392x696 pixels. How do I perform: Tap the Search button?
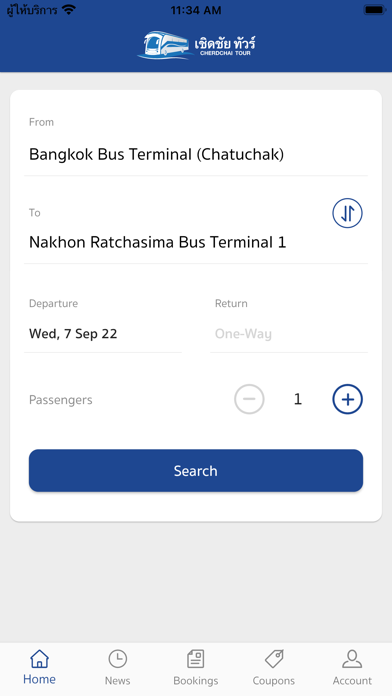(196, 471)
